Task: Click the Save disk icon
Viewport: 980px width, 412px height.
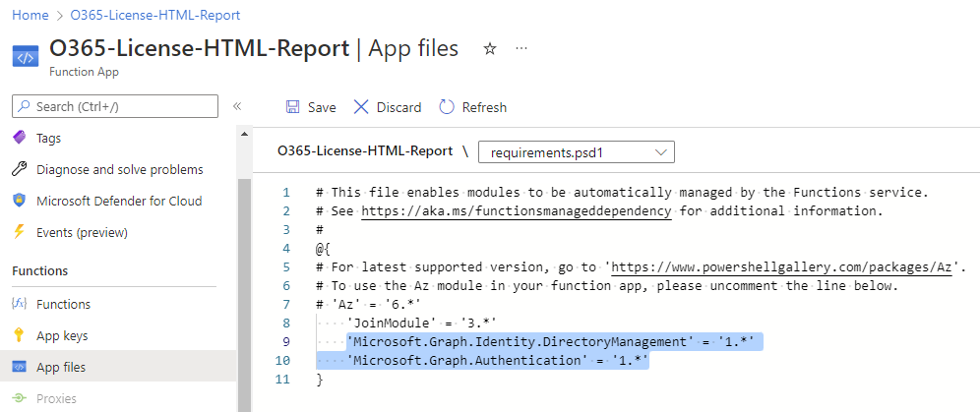Action: (292, 107)
